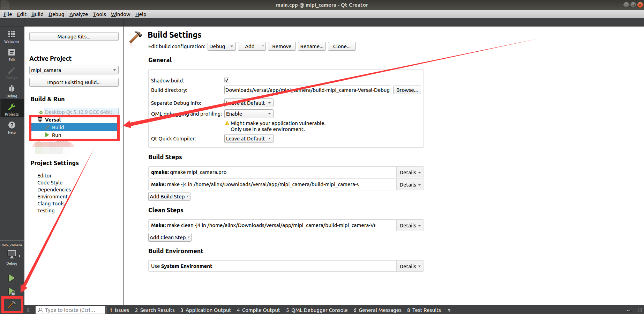This screenshot has width=644, height=314.
Task: Expand Details for the qmake build step
Action: [x=410, y=173]
